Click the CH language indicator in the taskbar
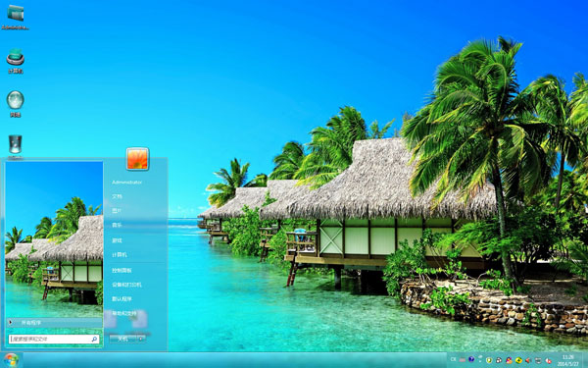This screenshot has width=588, height=368. coord(454,359)
